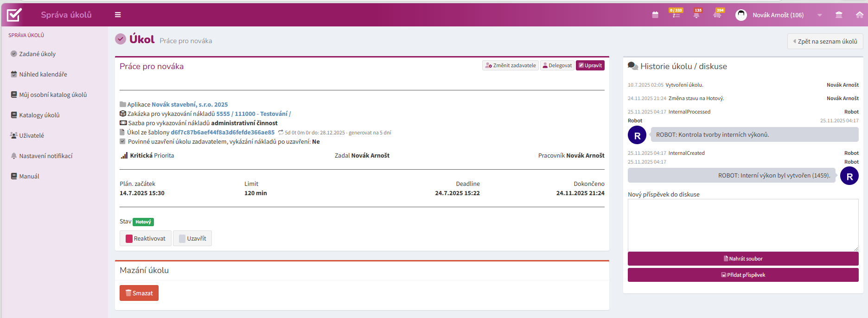Image resolution: width=868 pixels, height=318 pixels.
Task: Open the calendar icon in header
Action: [x=655, y=15]
